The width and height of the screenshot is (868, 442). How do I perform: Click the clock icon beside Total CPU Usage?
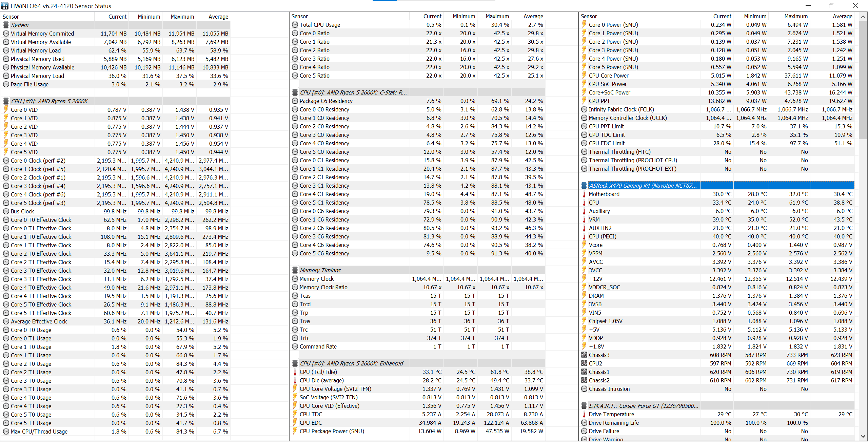(295, 25)
